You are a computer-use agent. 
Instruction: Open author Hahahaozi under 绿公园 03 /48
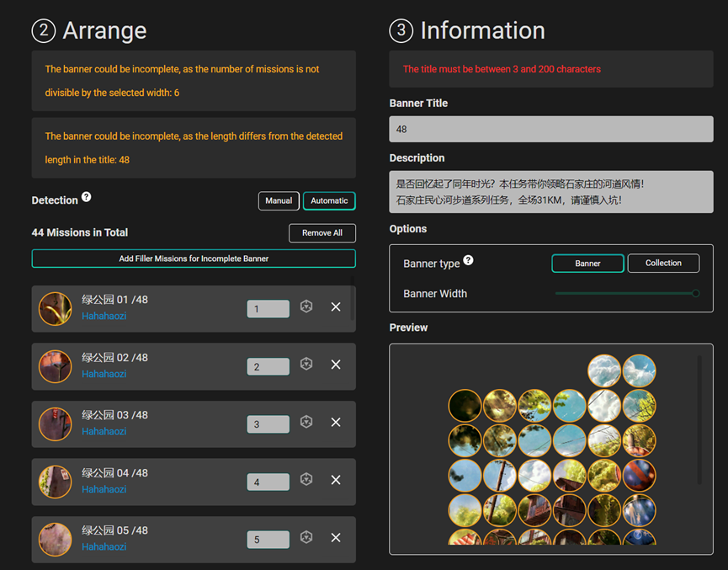click(x=104, y=432)
